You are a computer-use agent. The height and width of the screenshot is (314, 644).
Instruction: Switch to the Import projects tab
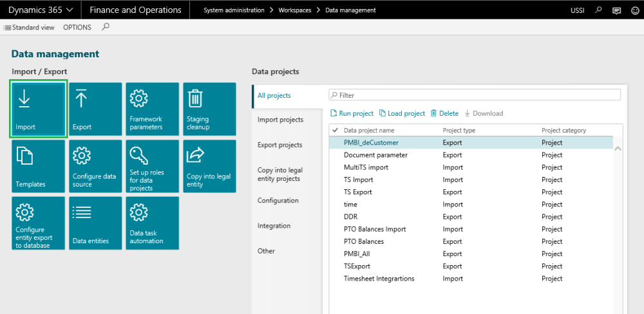coord(280,120)
